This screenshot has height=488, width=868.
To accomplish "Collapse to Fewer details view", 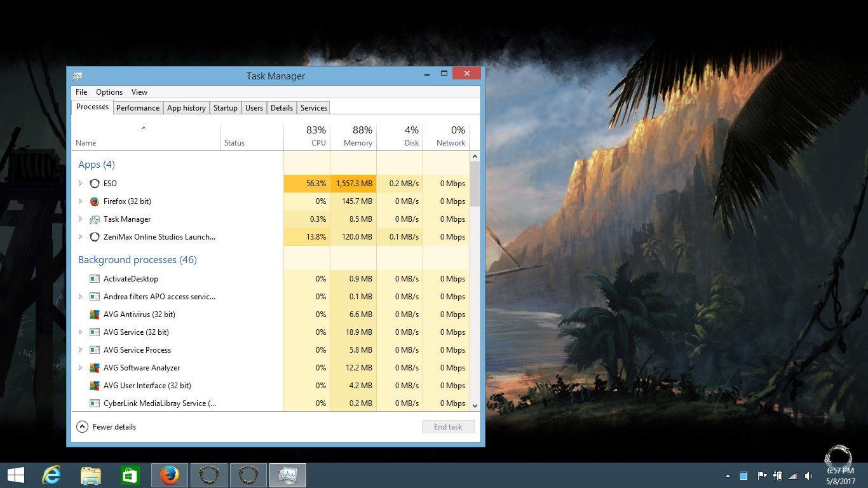I will [106, 426].
